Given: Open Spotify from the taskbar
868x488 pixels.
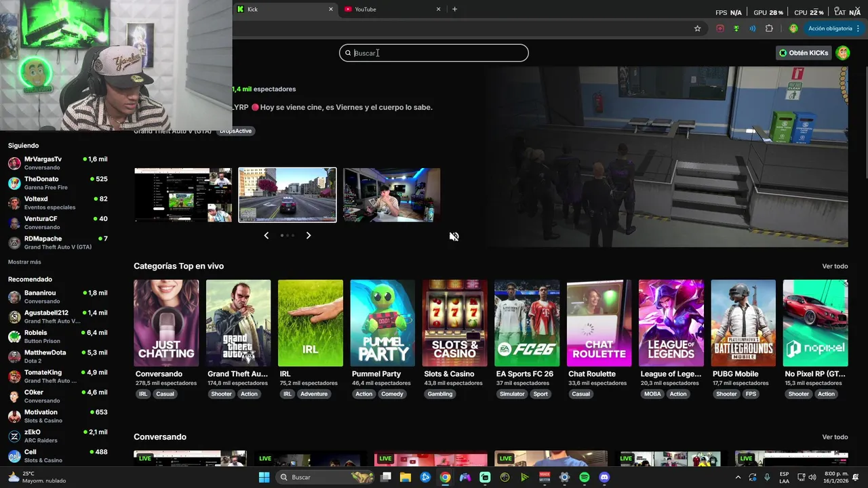Looking at the screenshot, I should 585,477.
